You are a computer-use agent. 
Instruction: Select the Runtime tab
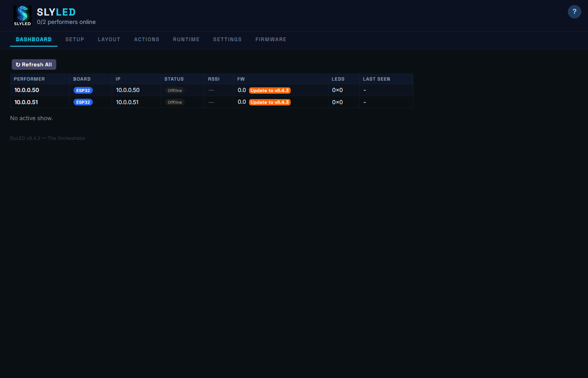click(x=186, y=39)
